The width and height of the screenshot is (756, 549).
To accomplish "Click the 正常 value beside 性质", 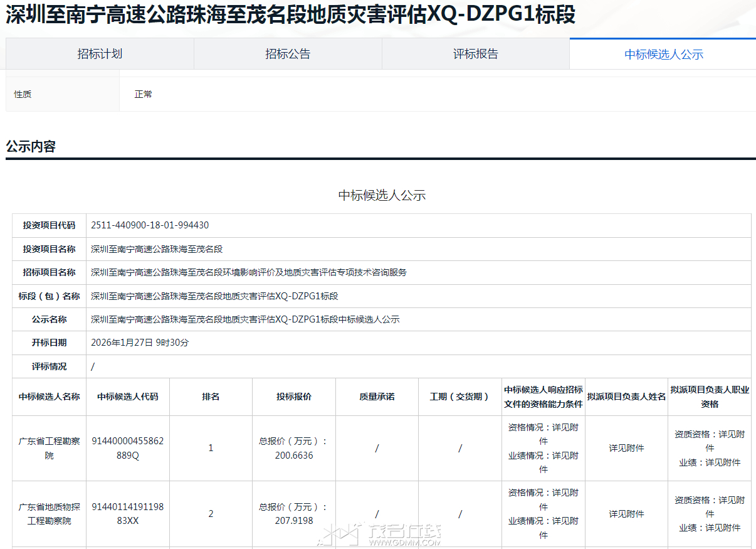I will 143,94.
